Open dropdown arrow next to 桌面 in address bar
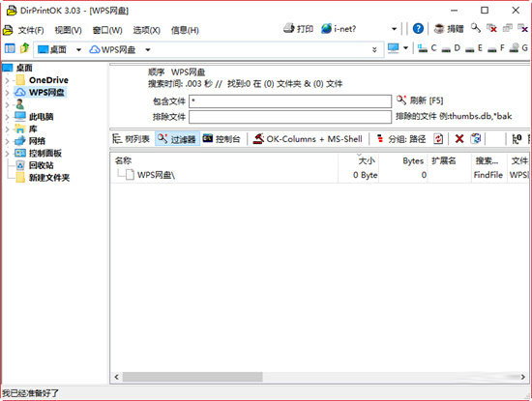Image resolution: width=532 pixels, height=401 pixels. [x=78, y=50]
